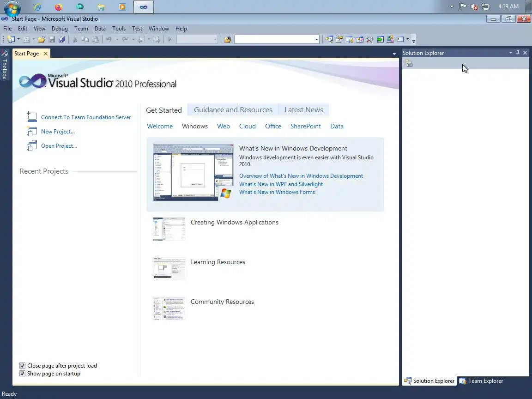The height and width of the screenshot is (399, 532).
Task: Open the Object Browser toolbar icon
Action: [360, 39]
